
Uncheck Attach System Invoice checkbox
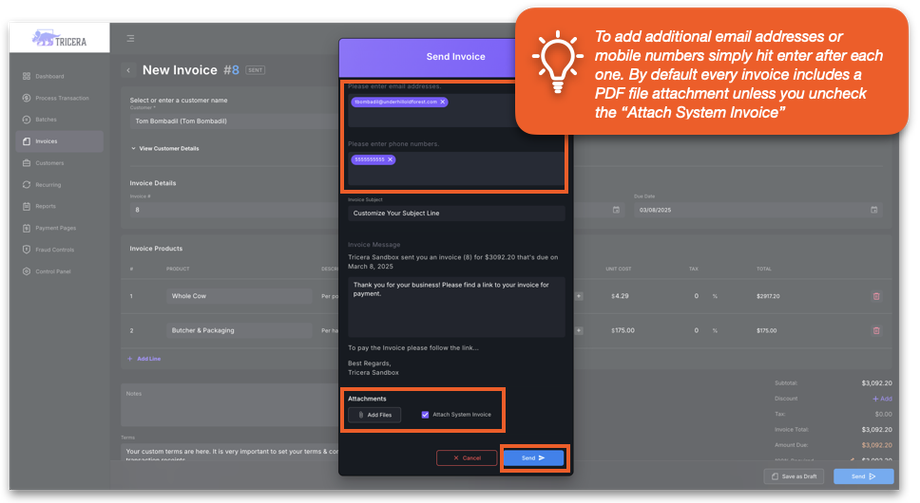(425, 415)
